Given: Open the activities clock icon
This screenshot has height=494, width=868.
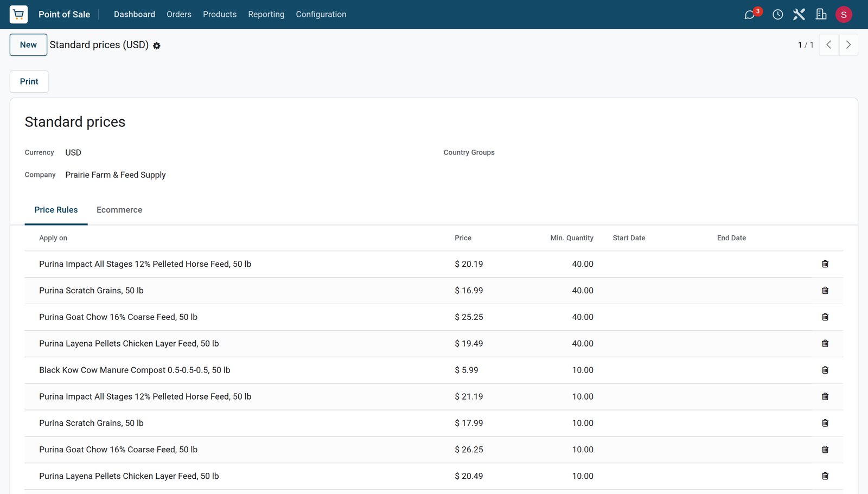Looking at the screenshot, I should coord(778,15).
